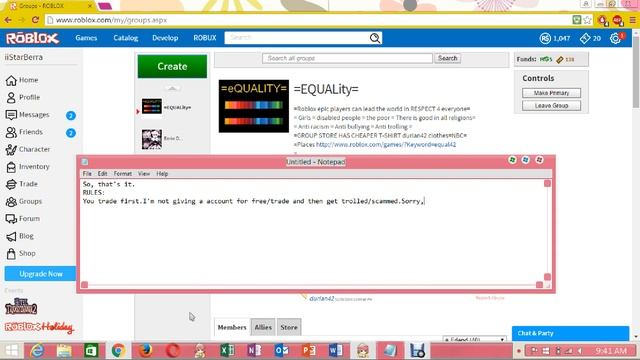Image resolution: width=640 pixels, height=360 pixels.
Task: Bookmark the page with the star icon
Action: (587, 20)
